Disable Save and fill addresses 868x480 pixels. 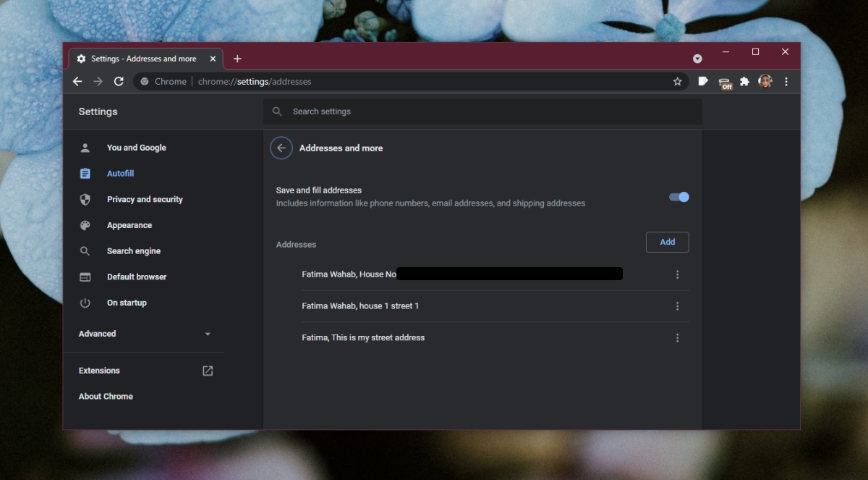point(678,197)
